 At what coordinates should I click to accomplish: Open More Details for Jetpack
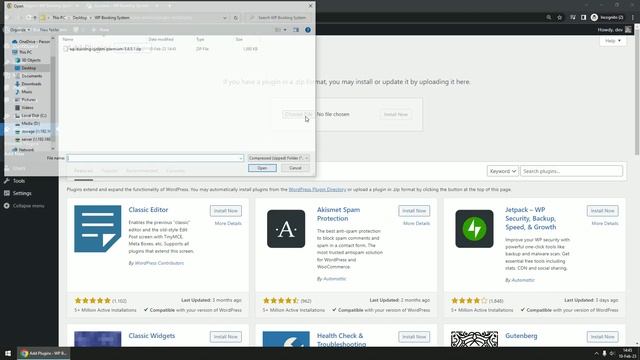(x=605, y=223)
